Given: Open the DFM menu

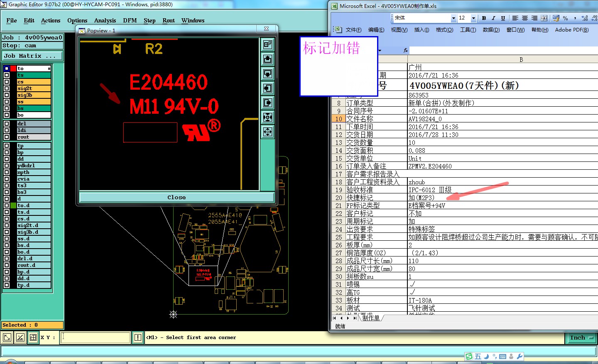Looking at the screenshot, I should tap(130, 20).
